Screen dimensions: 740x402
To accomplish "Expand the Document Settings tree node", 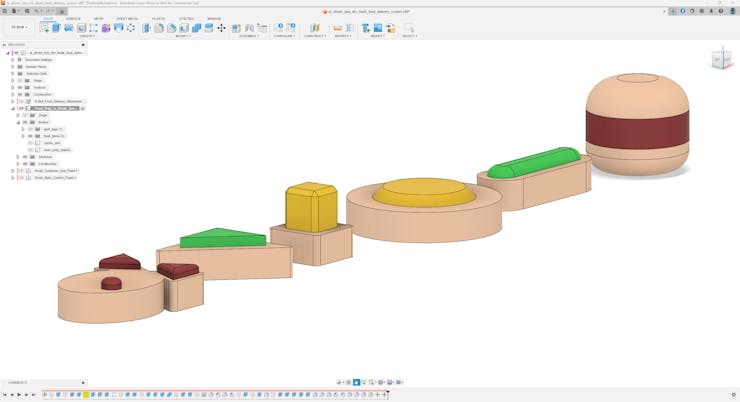I will 13,60.
